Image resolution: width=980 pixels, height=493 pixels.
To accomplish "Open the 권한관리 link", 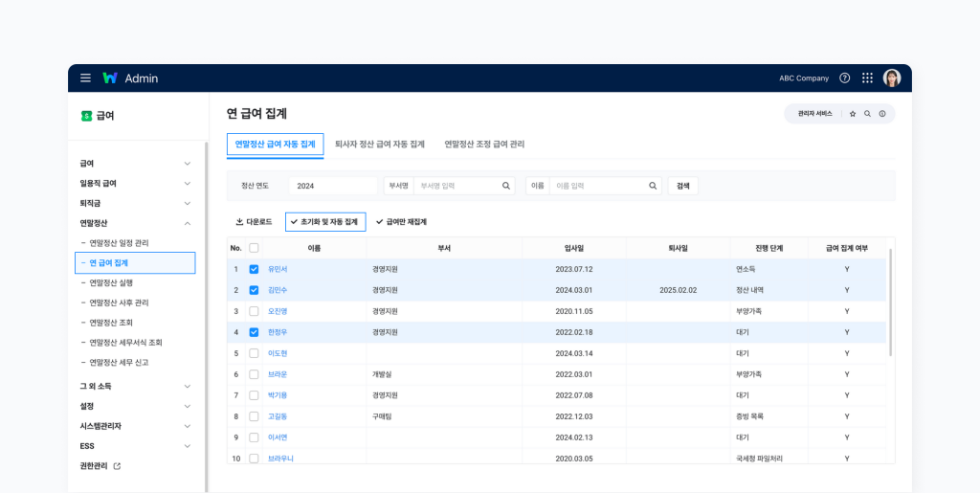I will coord(94,466).
